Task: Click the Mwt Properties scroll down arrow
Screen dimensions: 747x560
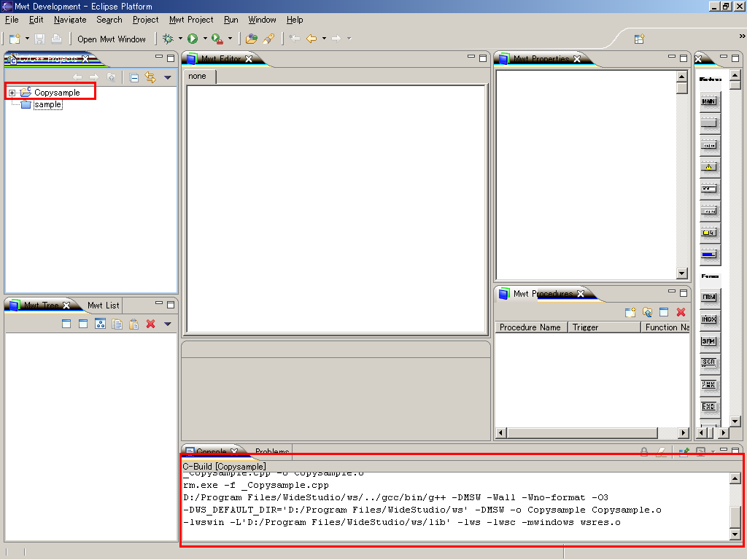Action: click(x=682, y=273)
